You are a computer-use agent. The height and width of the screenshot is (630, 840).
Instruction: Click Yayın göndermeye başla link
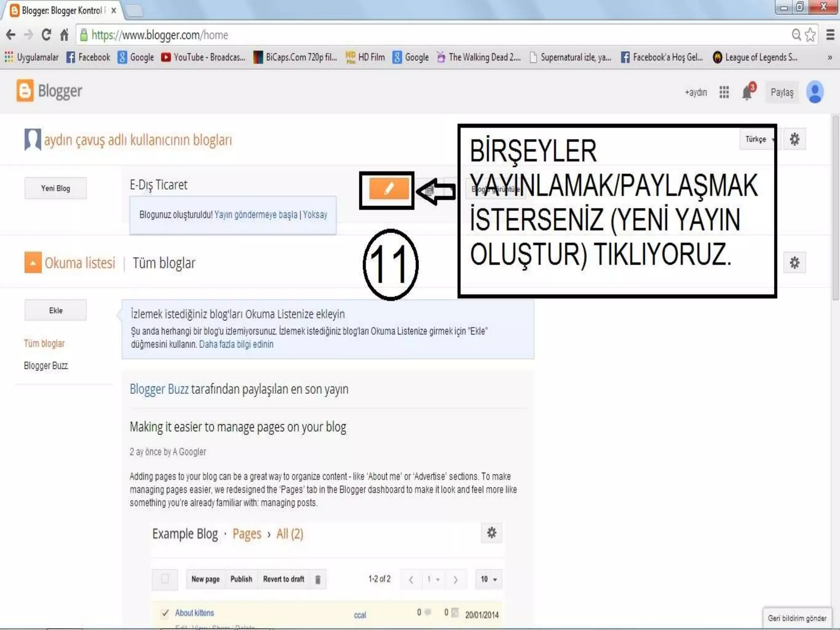pos(256,215)
